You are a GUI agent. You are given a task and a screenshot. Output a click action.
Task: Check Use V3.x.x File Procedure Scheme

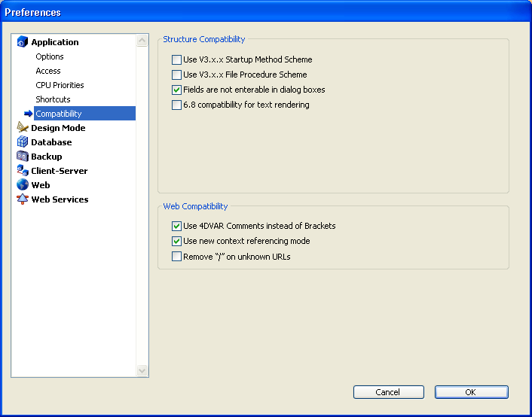pyautogui.click(x=177, y=75)
